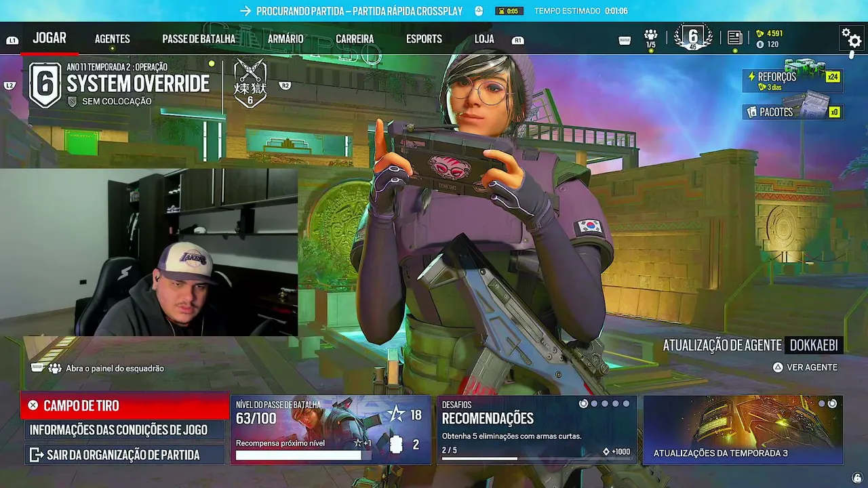Screen dimensions: 868x488
Task: Click the R2 trigger icon
Action: tap(285, 85)
